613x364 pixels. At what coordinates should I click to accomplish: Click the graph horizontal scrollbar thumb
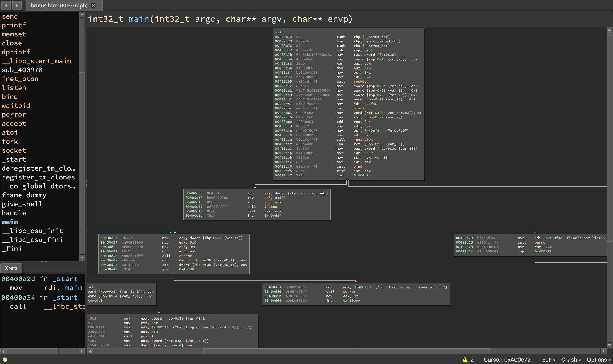point(346,351)
